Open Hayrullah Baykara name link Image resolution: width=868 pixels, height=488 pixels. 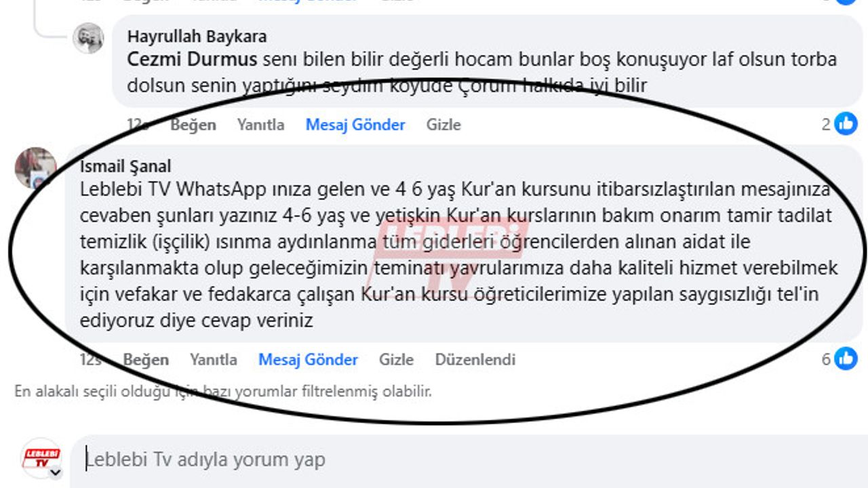pos(197,36)
